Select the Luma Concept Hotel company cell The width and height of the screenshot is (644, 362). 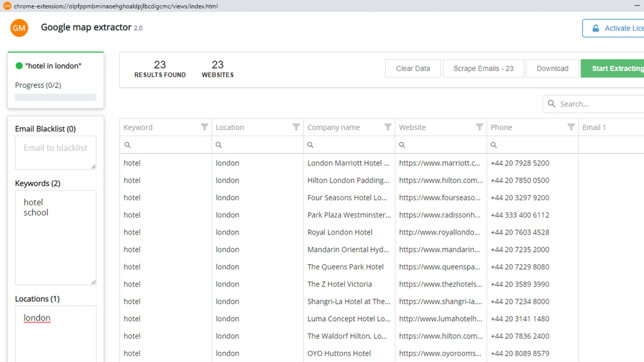[349, 319]
